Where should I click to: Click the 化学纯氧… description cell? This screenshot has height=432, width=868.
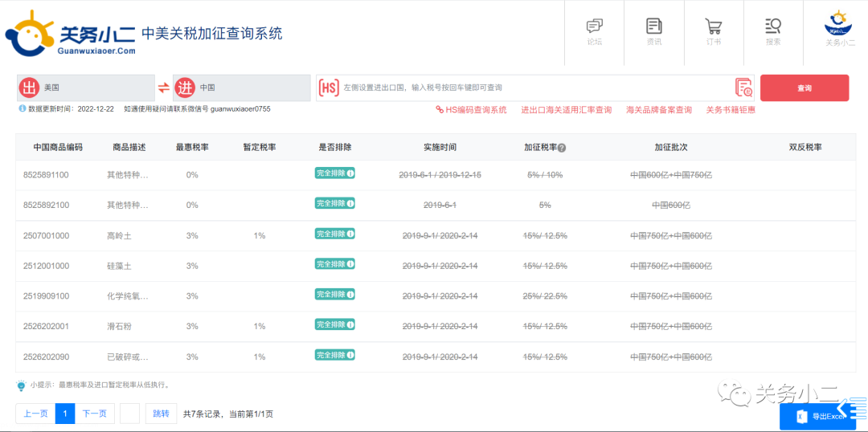tap(128, 296)
